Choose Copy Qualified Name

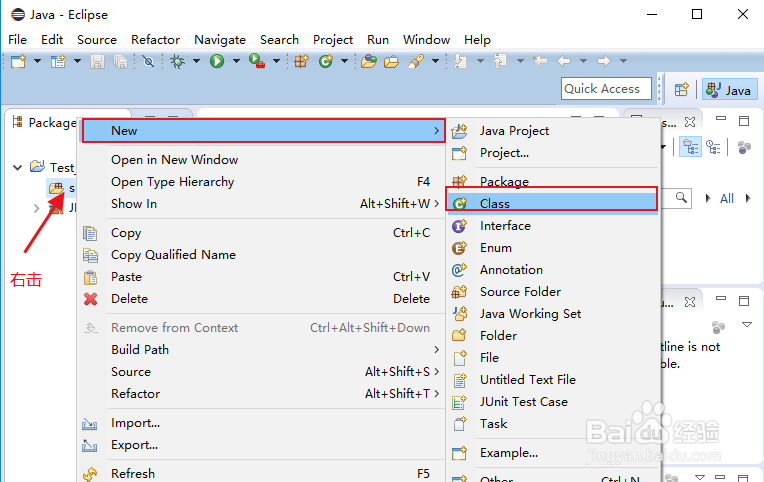pyautogui.click(x=263, y=255)
